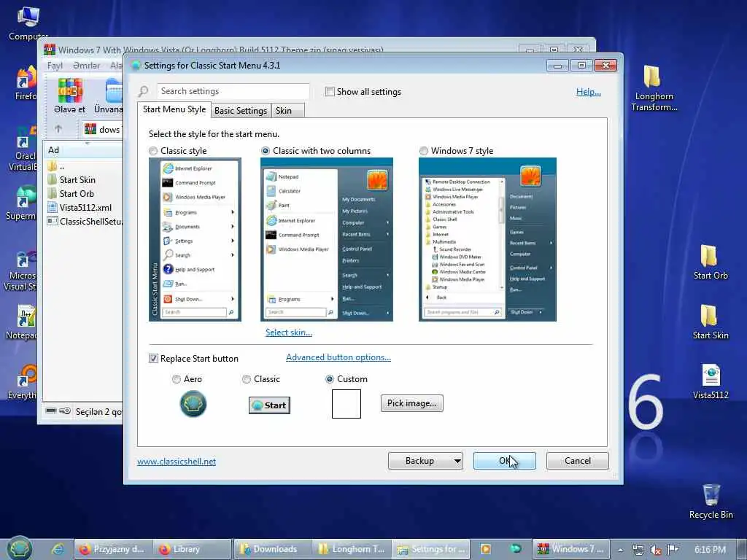Viewport: 747px width, 560px height.
Task: Open Advanced button options... link
Action: [338, 357]
